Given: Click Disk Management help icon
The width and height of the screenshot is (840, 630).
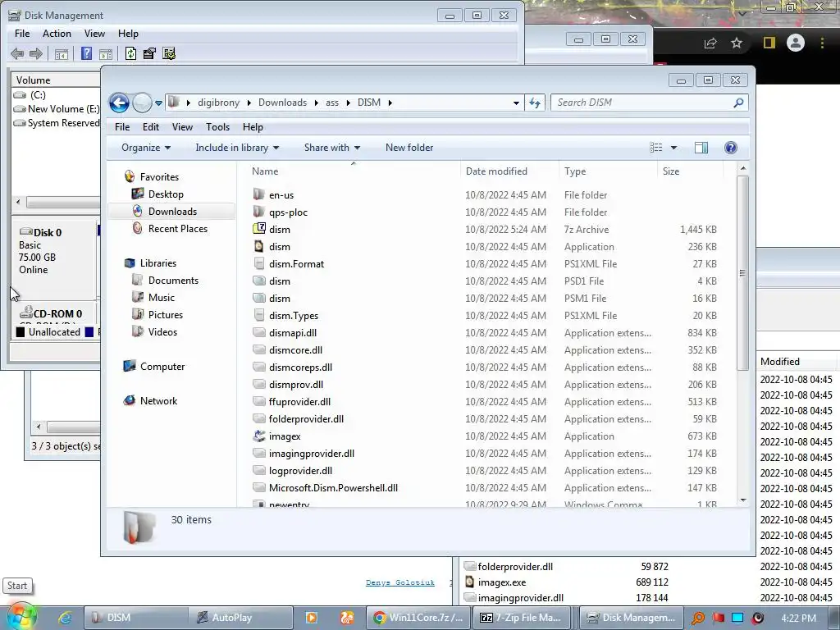Looking at the screenshot, I should [x=86, y=53].
